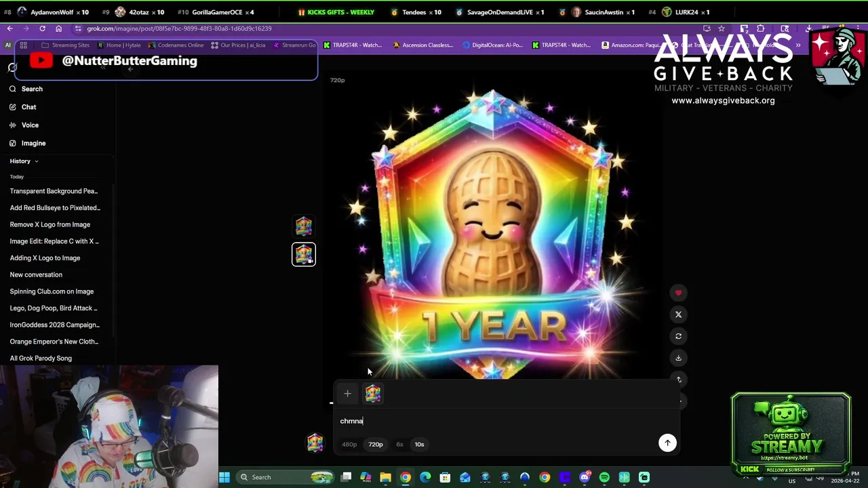Like the image with the red heart

(678, 293)
